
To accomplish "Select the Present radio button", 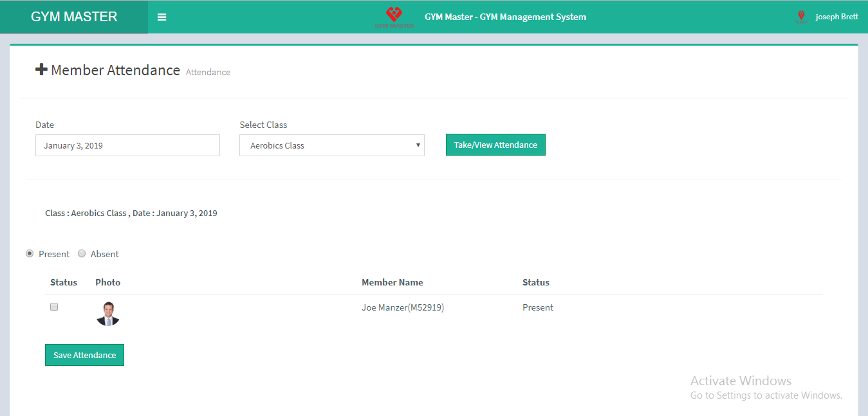I will click(30, 254).
